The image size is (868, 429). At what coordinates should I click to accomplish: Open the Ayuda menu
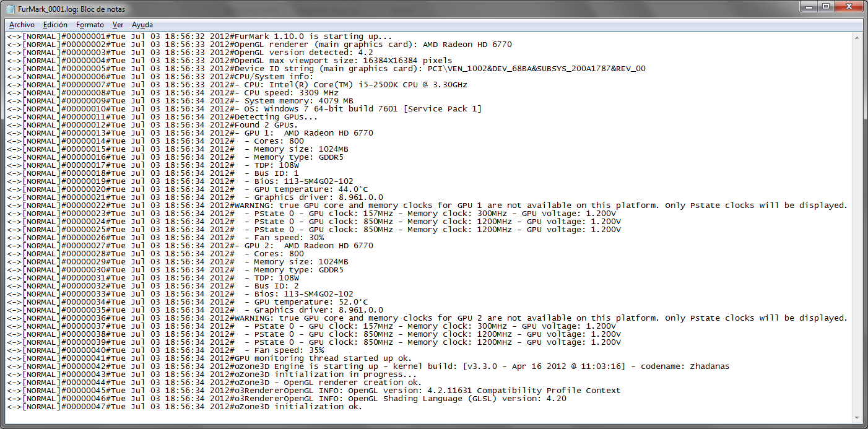click(142, 25)
